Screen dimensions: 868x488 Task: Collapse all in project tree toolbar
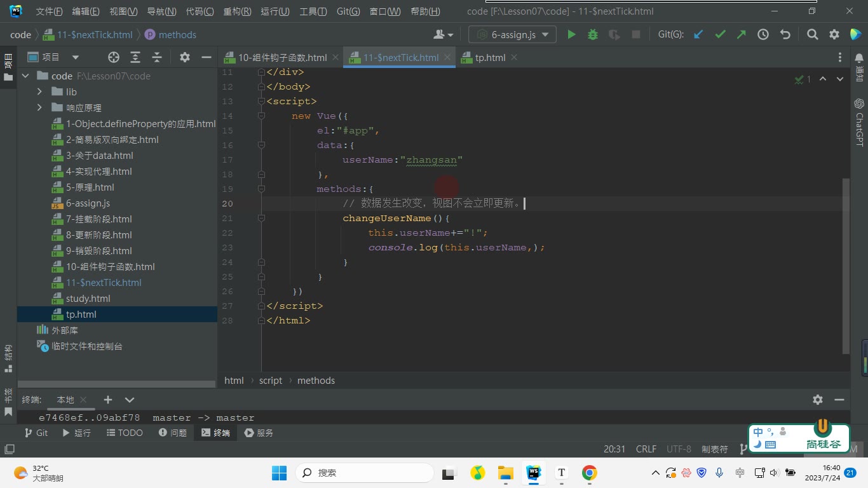click(157, 57)
